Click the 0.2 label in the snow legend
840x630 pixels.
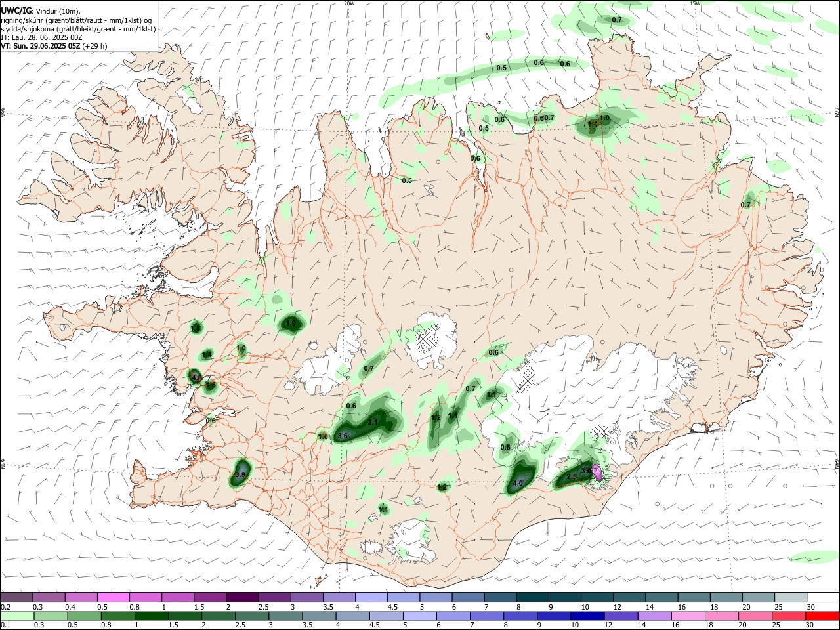coord(5,607)
